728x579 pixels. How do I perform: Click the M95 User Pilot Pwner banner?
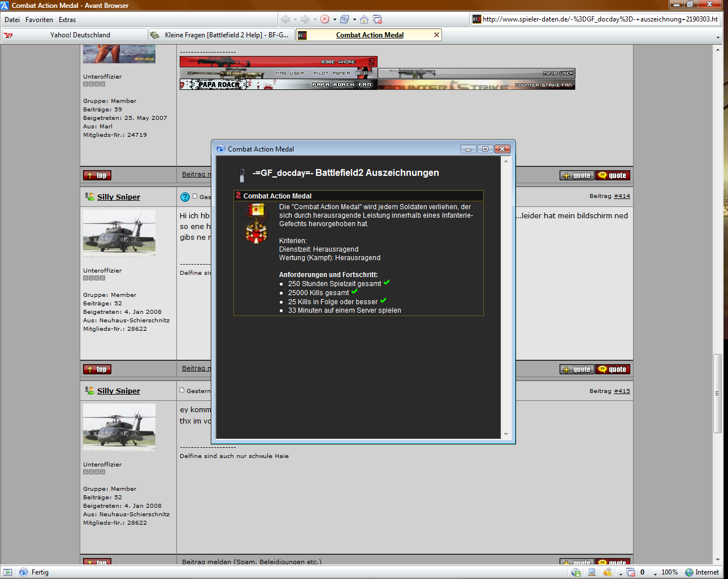[278, 73]
